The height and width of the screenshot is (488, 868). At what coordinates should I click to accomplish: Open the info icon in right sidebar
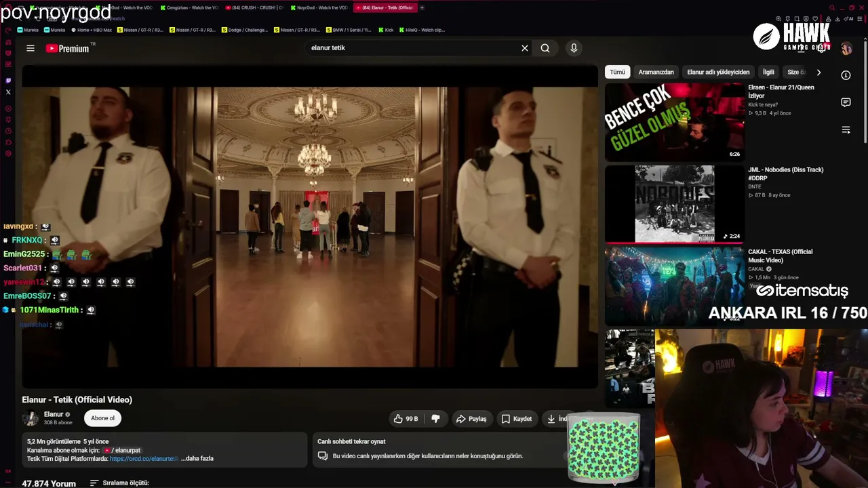pyautogui.click(x=846, y=75)
